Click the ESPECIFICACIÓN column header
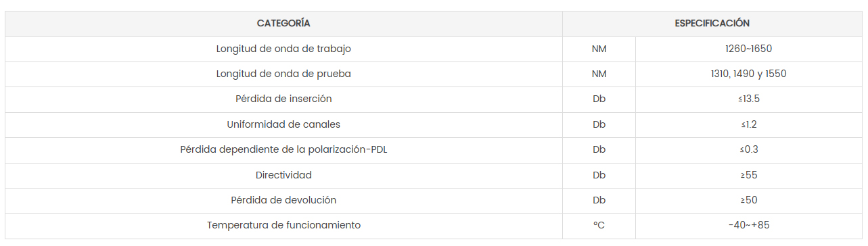This screenshot has width=868, height=246. pos(712,24)
